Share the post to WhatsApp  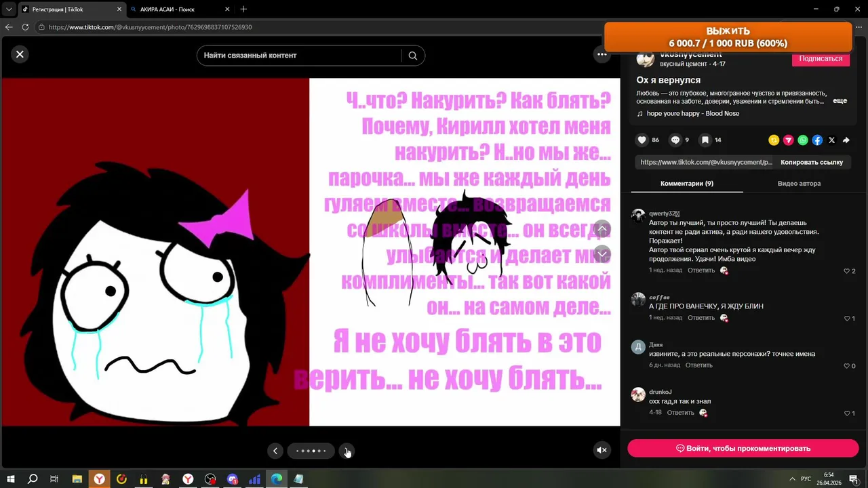803,140
